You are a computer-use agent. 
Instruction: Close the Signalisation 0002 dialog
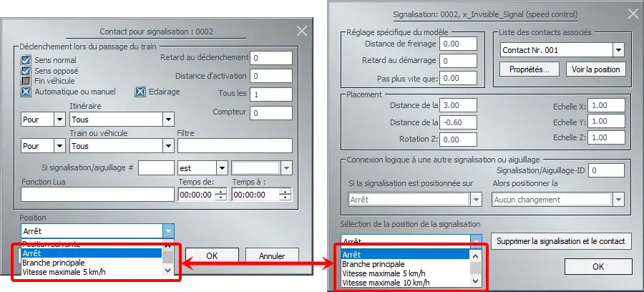(633, 14)
